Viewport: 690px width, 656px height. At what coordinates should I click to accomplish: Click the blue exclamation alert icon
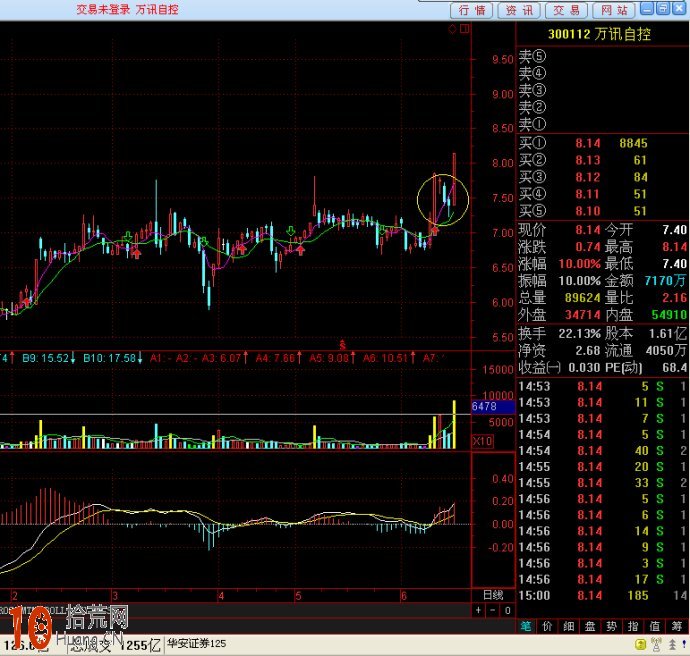(684, 645)
